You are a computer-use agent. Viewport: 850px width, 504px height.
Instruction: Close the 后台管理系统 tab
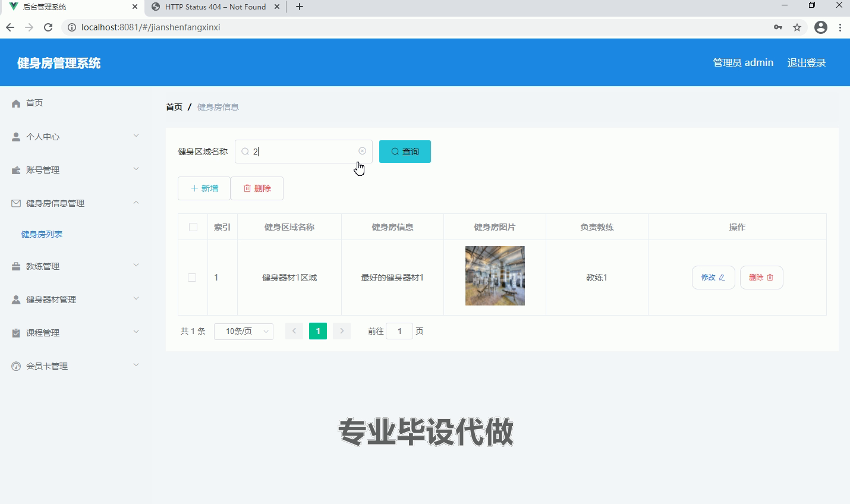click(135, 7)
